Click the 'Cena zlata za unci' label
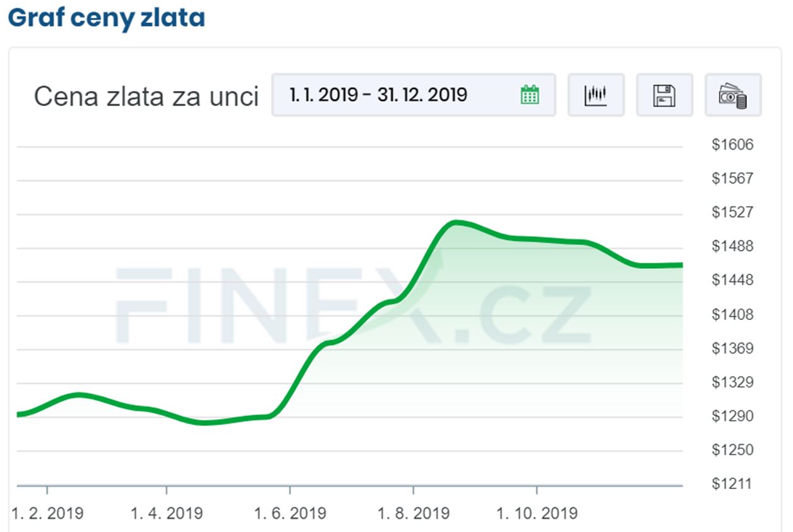 [x=146, y=97]
